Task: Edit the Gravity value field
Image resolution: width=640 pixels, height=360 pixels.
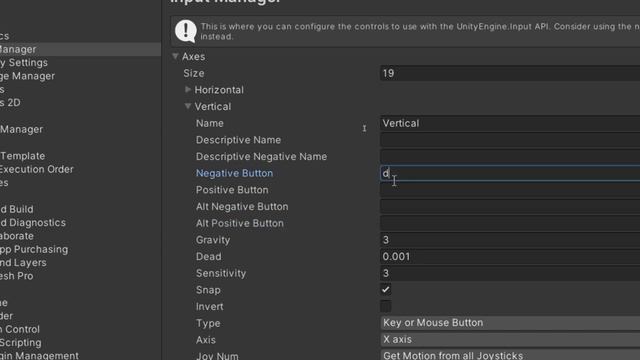Action: click(x=510, y=240)
